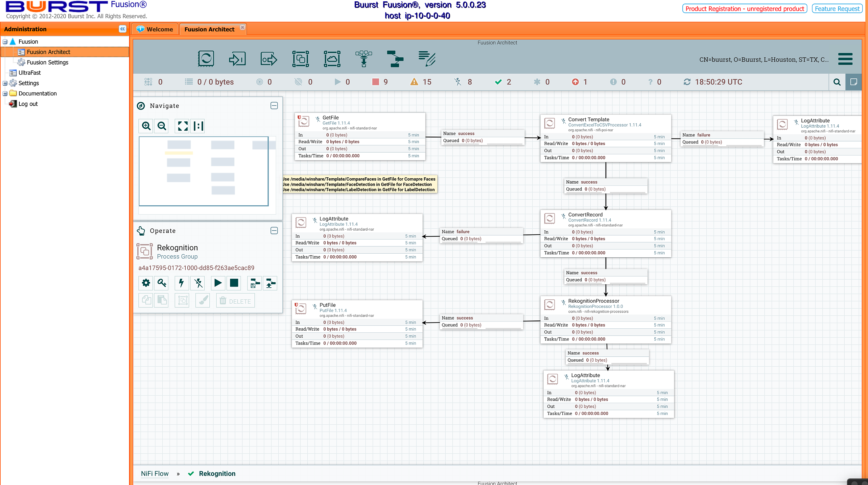Collapse the Navigate panel
The image size is (868, 485).
pyautogui.click(x=274, y=106)
